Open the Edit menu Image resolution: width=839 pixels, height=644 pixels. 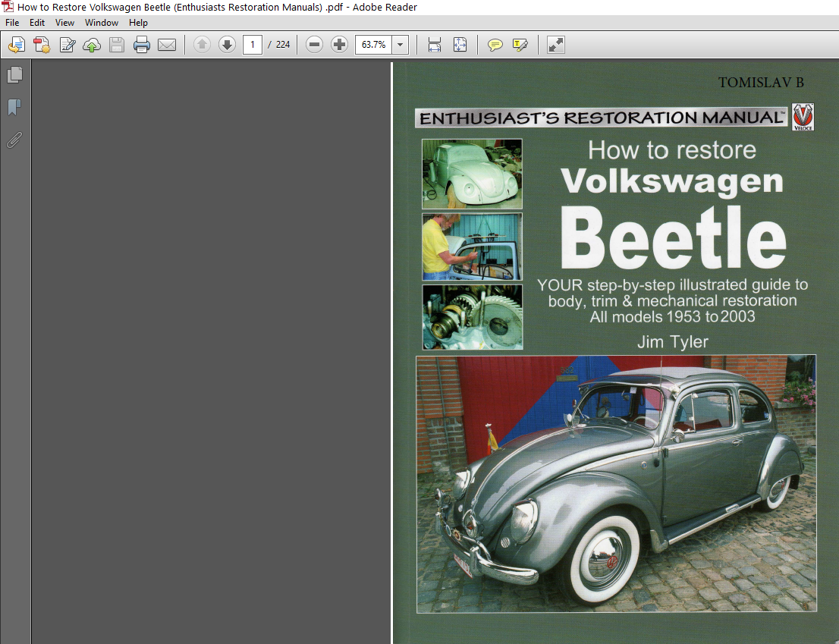[x=37, y=23]
